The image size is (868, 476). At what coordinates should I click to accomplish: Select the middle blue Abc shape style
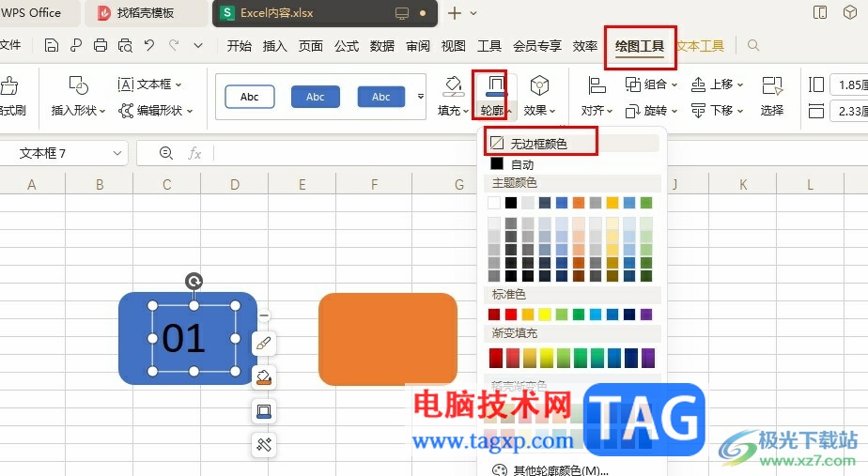(x=316, y=97)
